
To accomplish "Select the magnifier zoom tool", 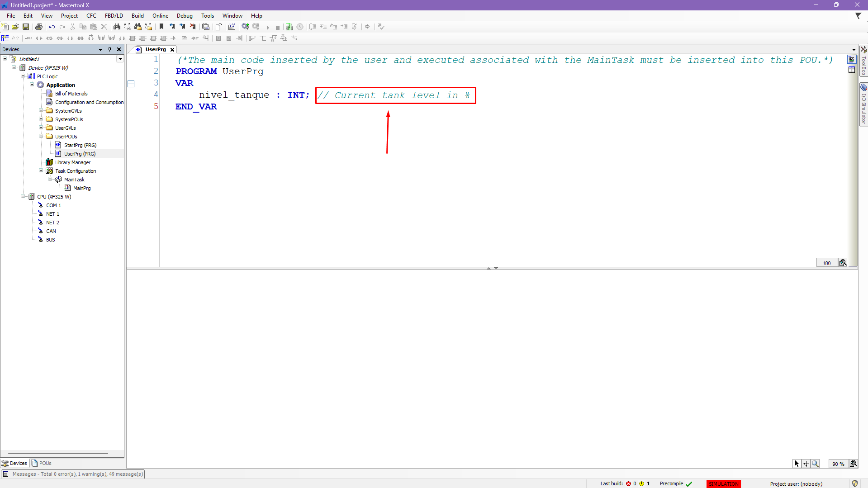I will (x=815, y=464).
